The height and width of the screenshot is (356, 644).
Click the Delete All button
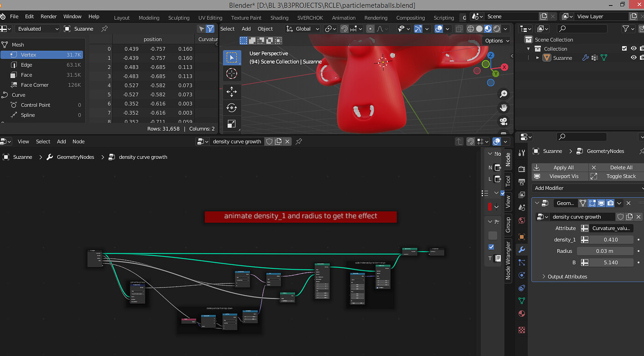(616, 167)
